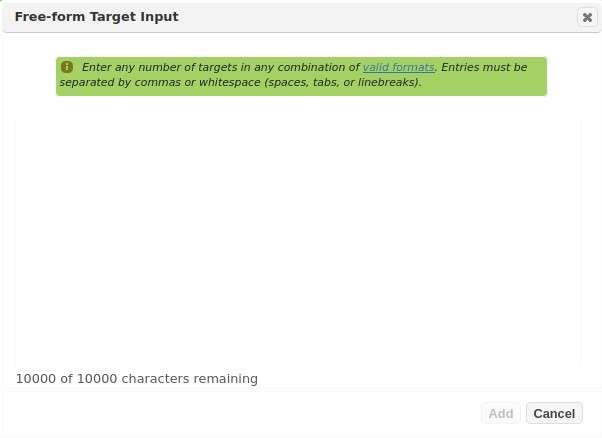Viewport: 602px width, 438px height.
Task: Dismiss dialog using Cancel
Action: [554, 413]
